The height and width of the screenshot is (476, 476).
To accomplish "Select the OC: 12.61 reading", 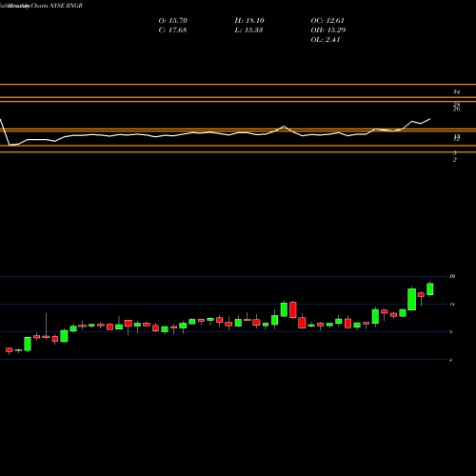I will (327, 21).
